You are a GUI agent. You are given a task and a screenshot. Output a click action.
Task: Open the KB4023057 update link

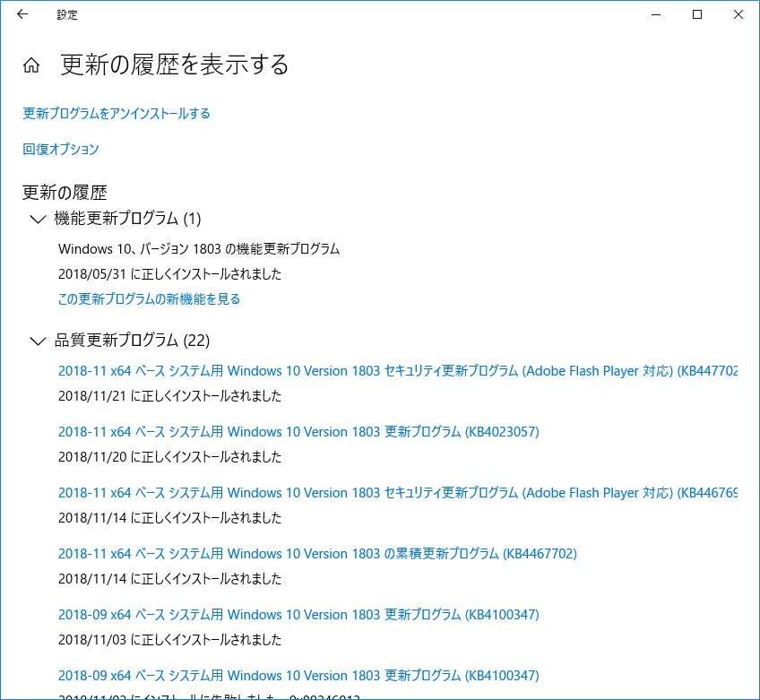click(298, 432)
